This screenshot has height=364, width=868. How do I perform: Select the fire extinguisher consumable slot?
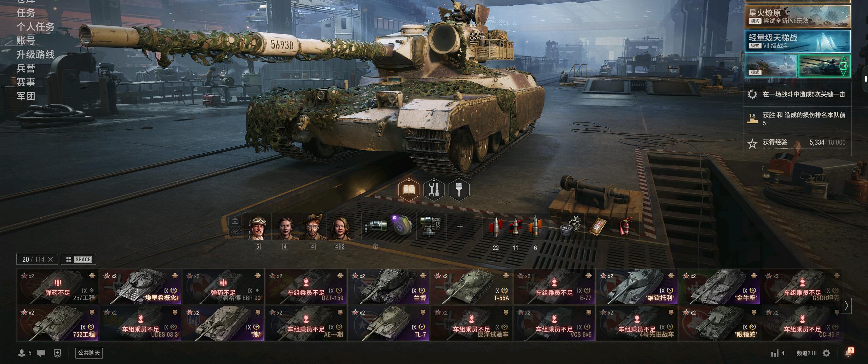tap(625, 227)
